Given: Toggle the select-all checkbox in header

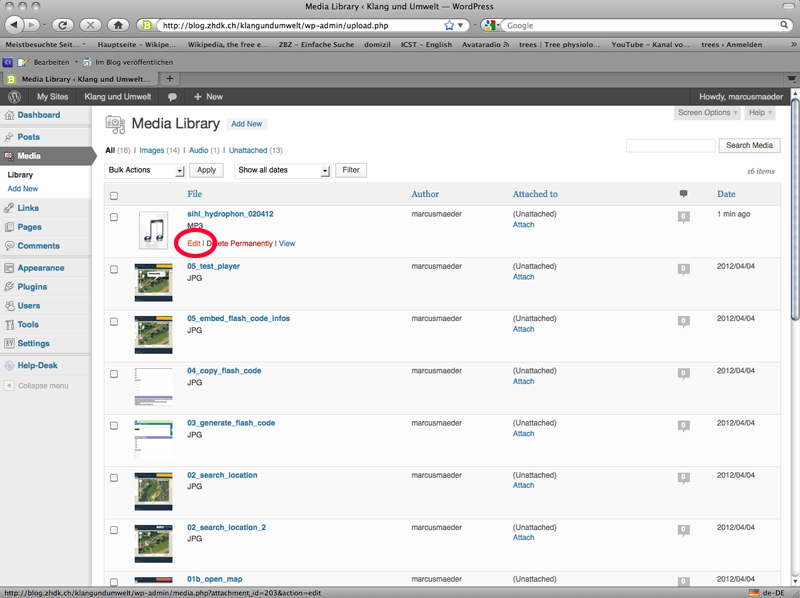Looking at the screenshot, I should (114, 196).
